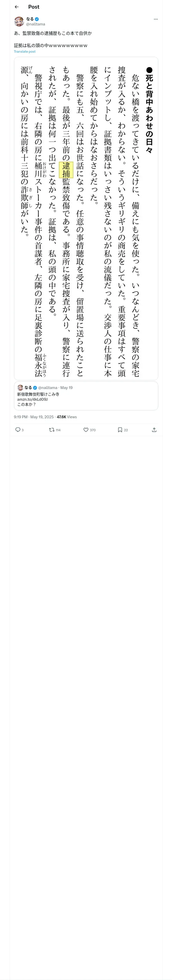Click the reply speech bubble icon
The width and height of the screenshot is (172, 980).
[x=18, y=429]
